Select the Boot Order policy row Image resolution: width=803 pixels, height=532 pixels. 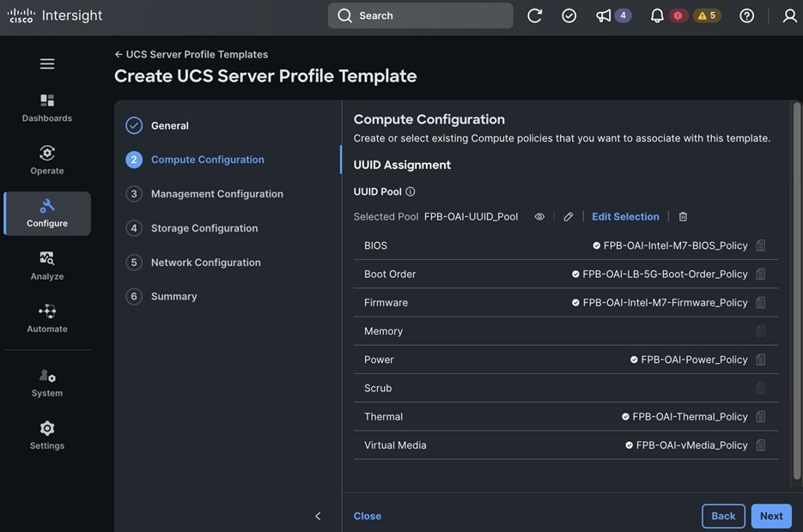pyautogui.click(x=566, y=275)
